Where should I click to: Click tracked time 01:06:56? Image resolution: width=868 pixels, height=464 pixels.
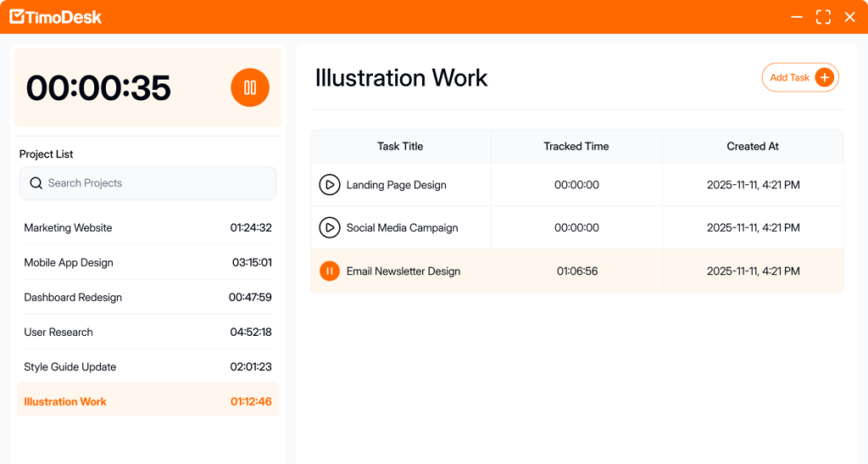(576, 271)
